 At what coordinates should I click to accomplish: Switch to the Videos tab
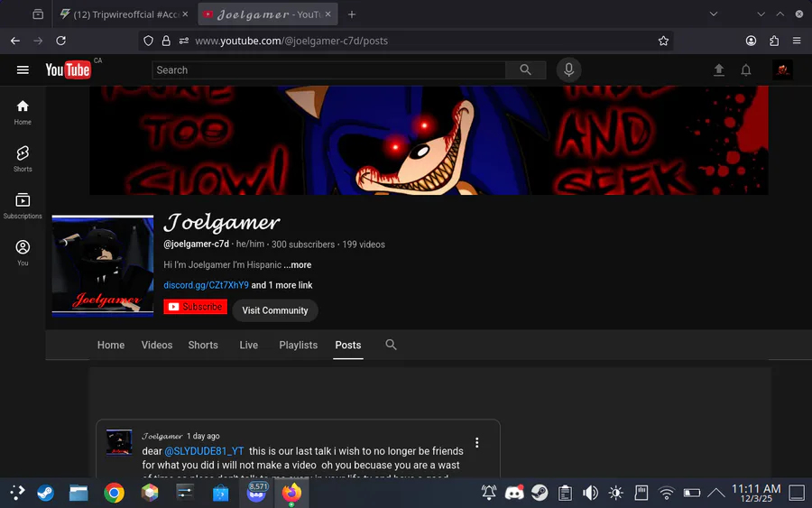tap(157, 345)
